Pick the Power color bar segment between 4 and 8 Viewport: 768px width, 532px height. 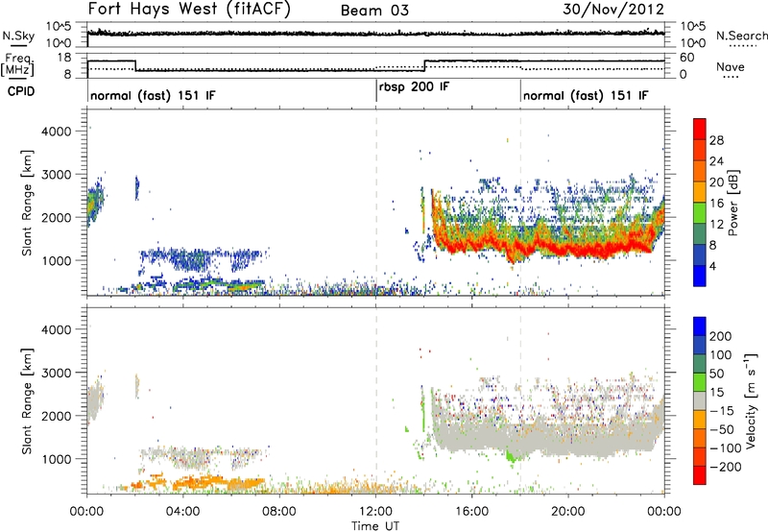click(700, 255)
